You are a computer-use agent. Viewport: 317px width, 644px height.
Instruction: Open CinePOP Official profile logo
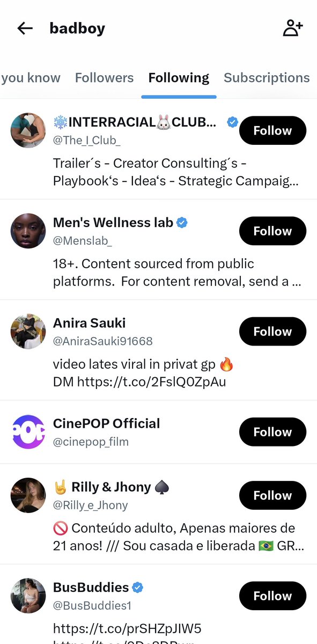coord(28,432)
